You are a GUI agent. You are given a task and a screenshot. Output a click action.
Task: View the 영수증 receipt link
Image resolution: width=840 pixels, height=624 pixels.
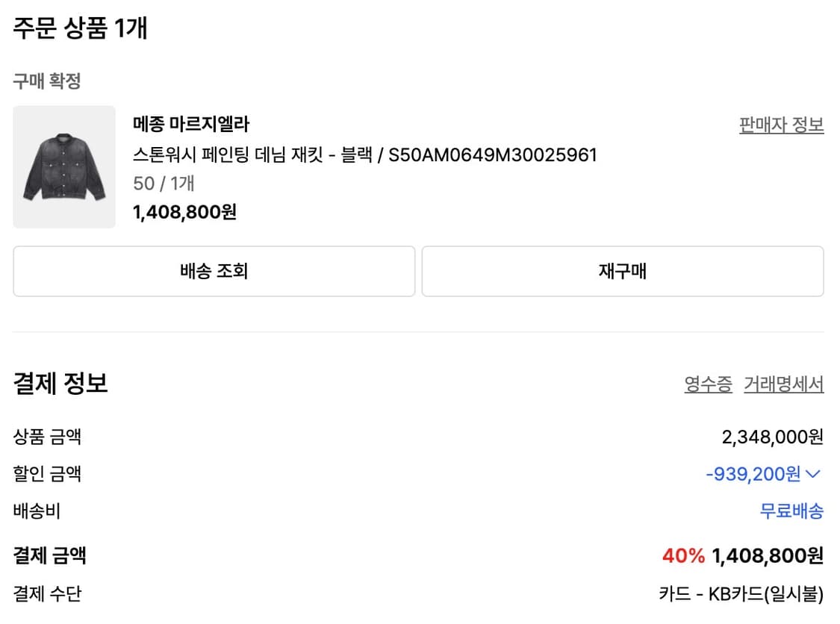click(x=706, y=384)
